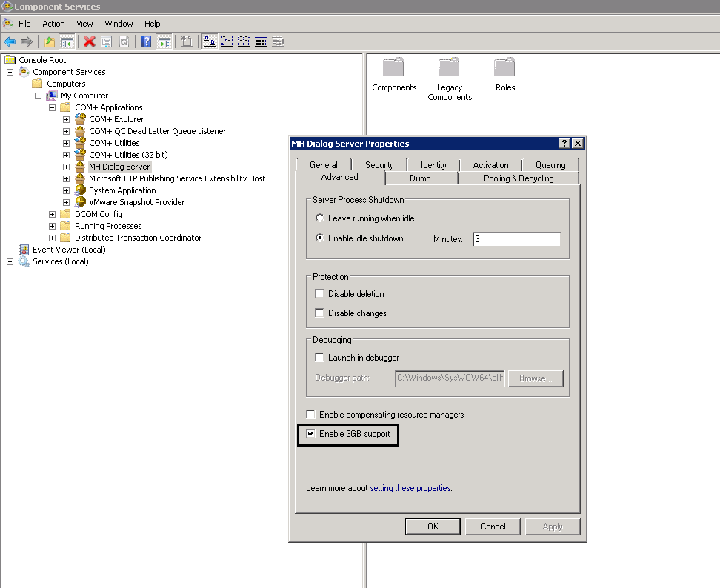720x588 pixels.
Task: Select System Application in tree
Action: (x=122, y=190)
